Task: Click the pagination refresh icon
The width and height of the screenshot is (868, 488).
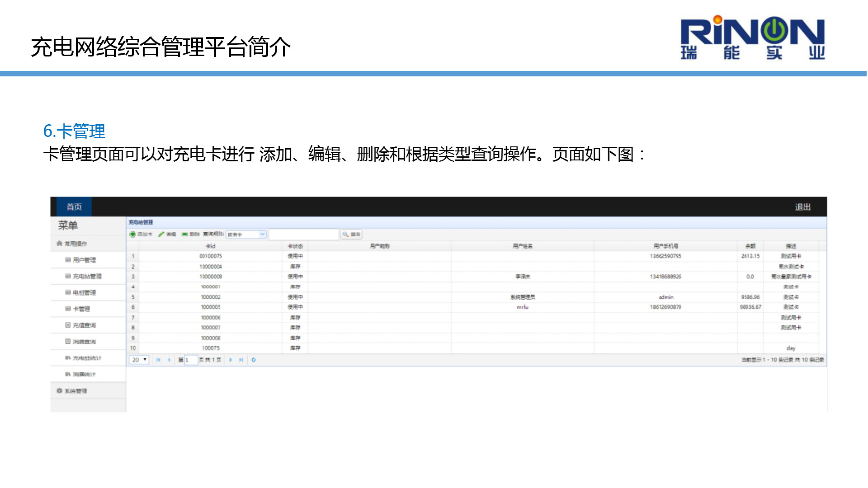Action: [x=254, y=360]
